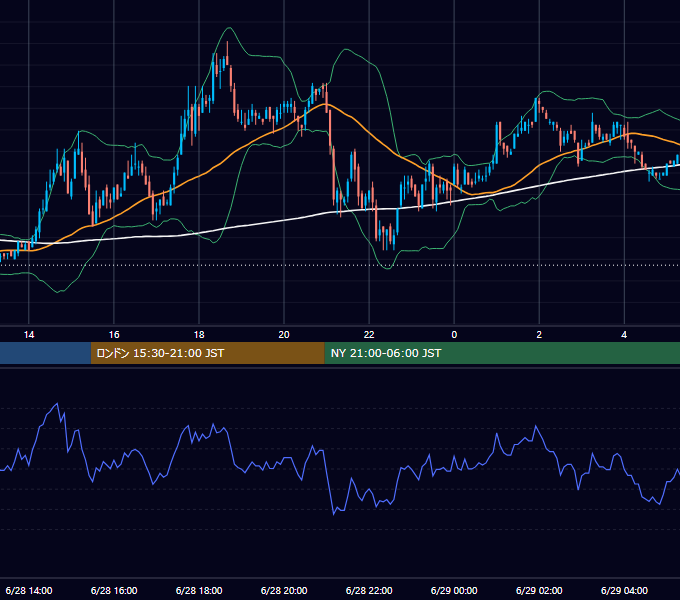This screenshot has width=680, height=600.
Task: Click the 6/29 00:00 time label
Action: click(x=454, y=590)
